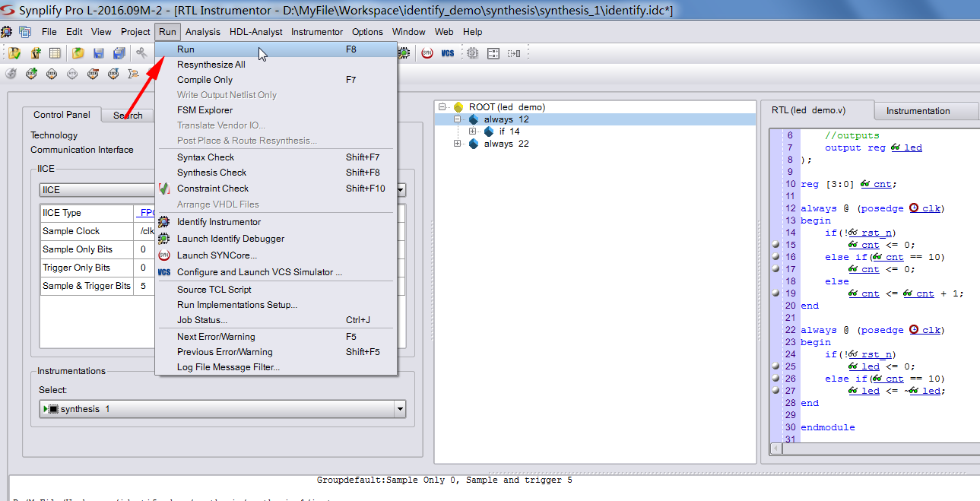Toggle breakpoint on code line 15

click(x=775, y=245)
